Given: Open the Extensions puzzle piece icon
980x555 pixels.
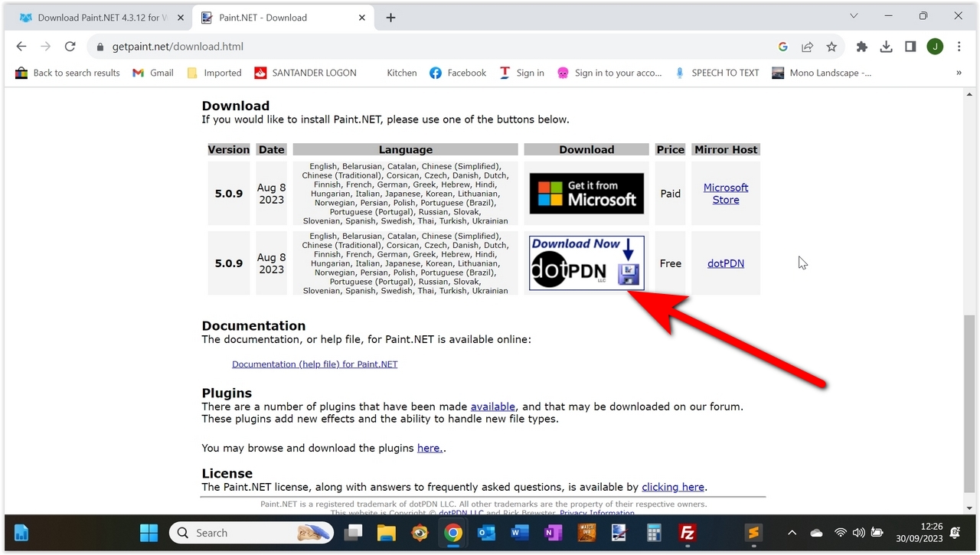Looking at the screenshot, I should coord(861,47).
